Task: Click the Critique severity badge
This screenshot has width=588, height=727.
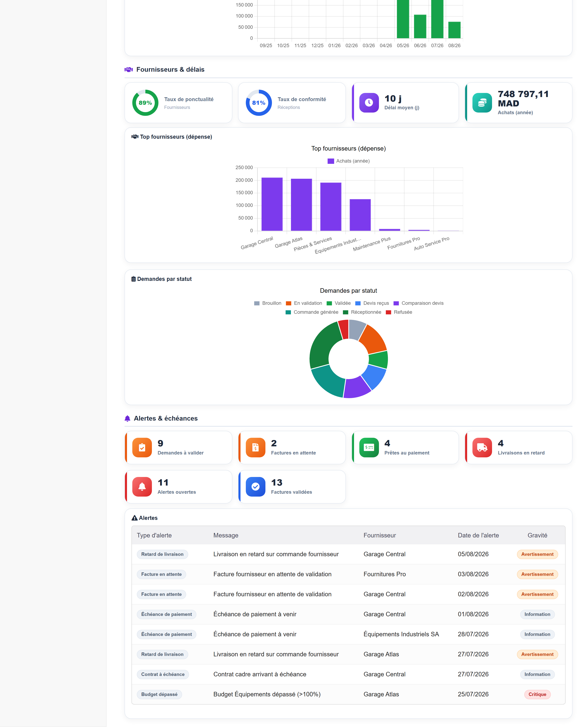Action: coord(537,694)
